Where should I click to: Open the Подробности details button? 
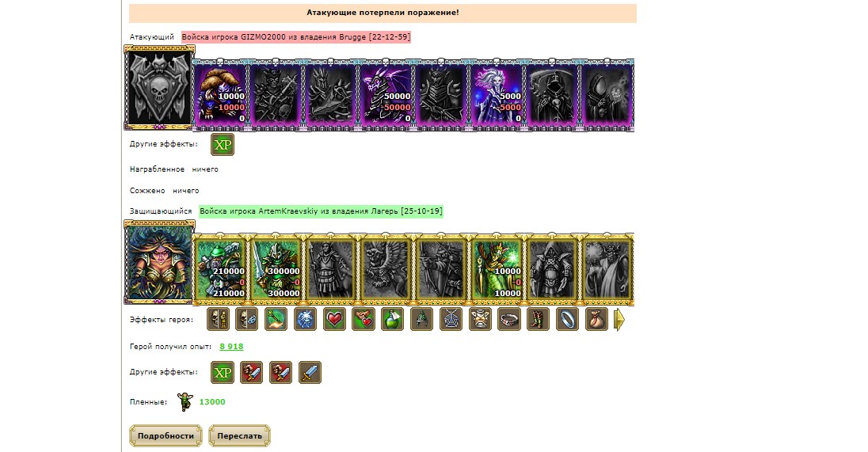pyautogui.click(x=166, y=436)
